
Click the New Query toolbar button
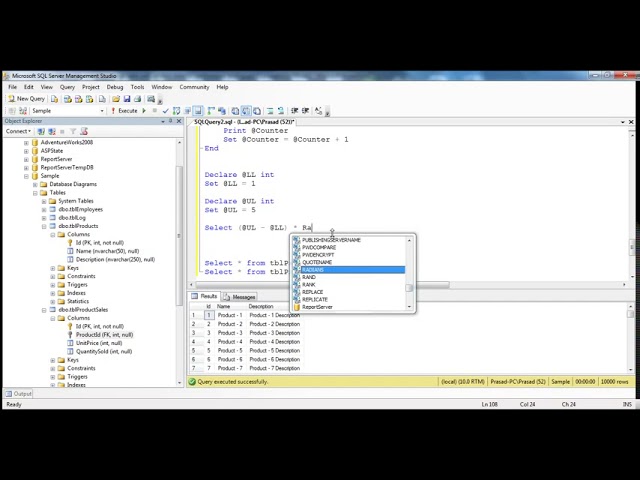[x=27, y=99]
